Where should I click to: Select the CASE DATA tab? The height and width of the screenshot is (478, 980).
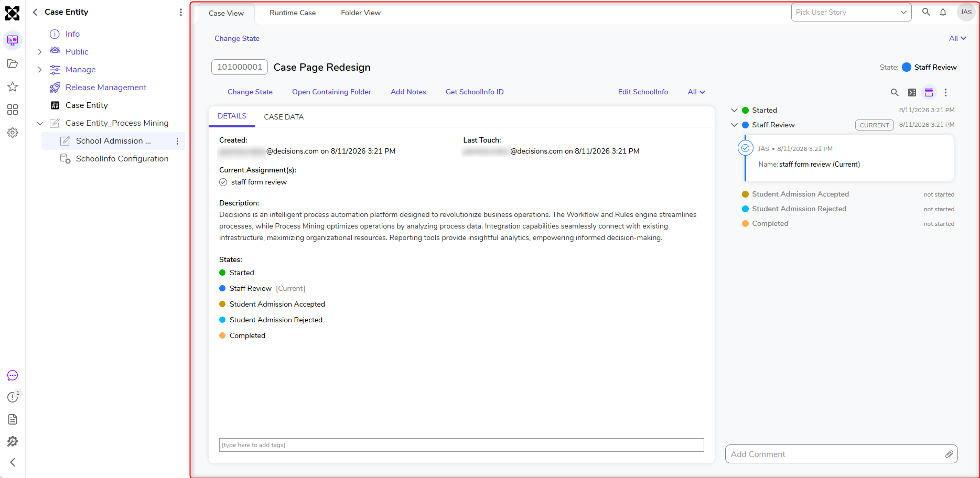coord(284,117)
